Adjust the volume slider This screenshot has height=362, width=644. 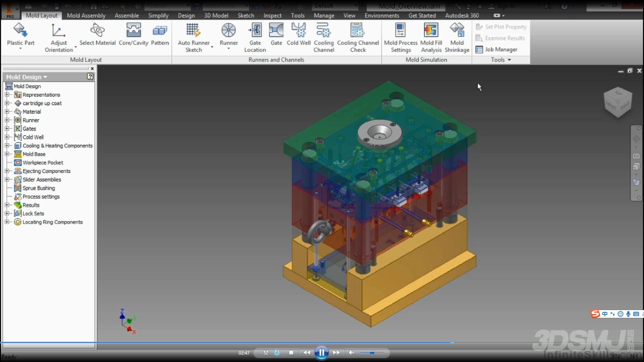[372, 353]
